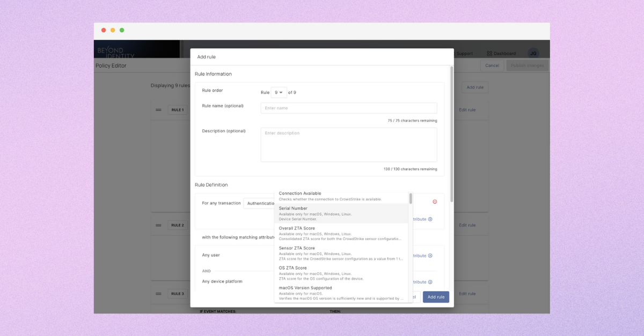Click add attribute plus icon for Any device platform
This screenshot has width=644, height=336.
coord(430,282)
